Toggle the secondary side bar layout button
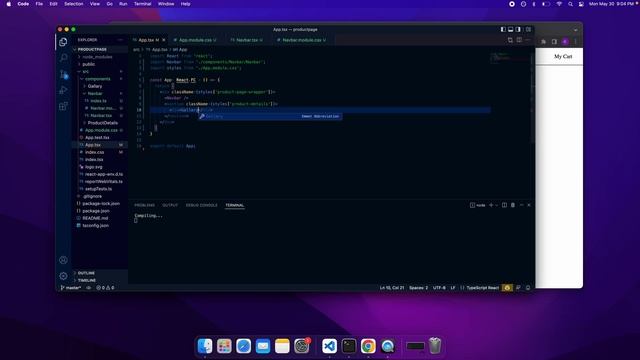 [x=518, y=29]
